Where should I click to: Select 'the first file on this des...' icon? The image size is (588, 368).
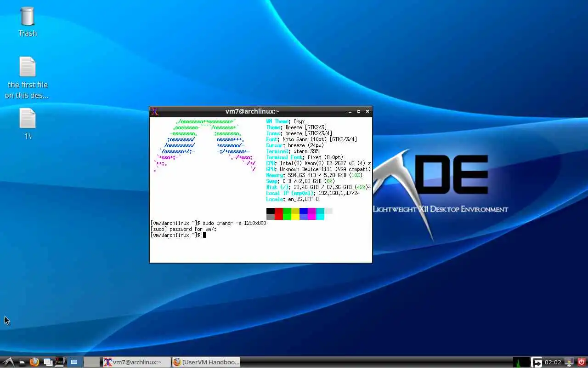[27, 78]
